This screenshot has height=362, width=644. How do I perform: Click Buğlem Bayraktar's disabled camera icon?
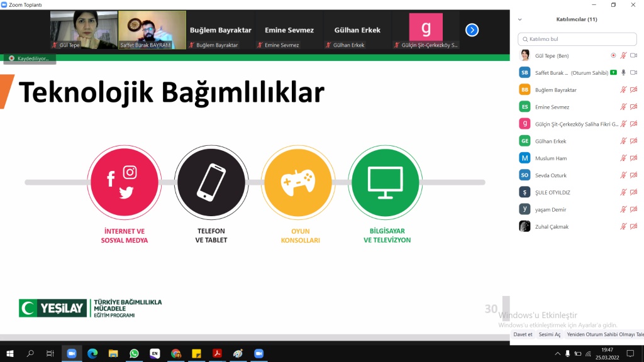pyautogui.click(x=634, y=90)
